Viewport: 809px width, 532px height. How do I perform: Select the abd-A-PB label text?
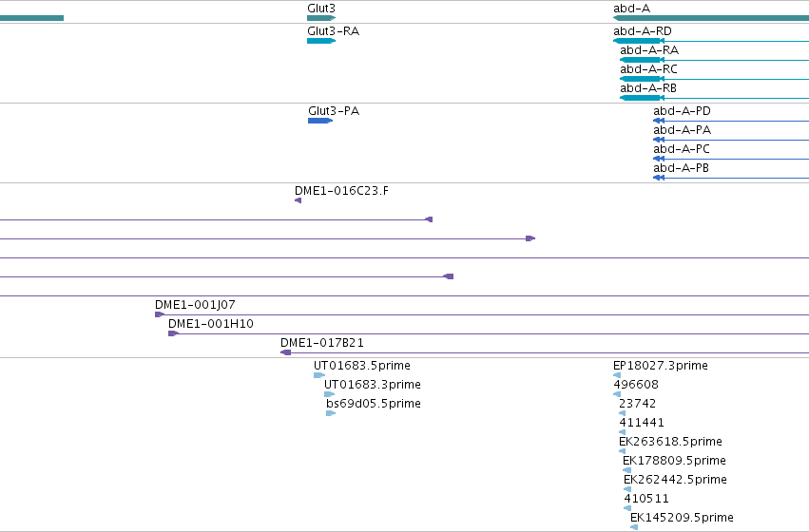click(x=681, y=168)
